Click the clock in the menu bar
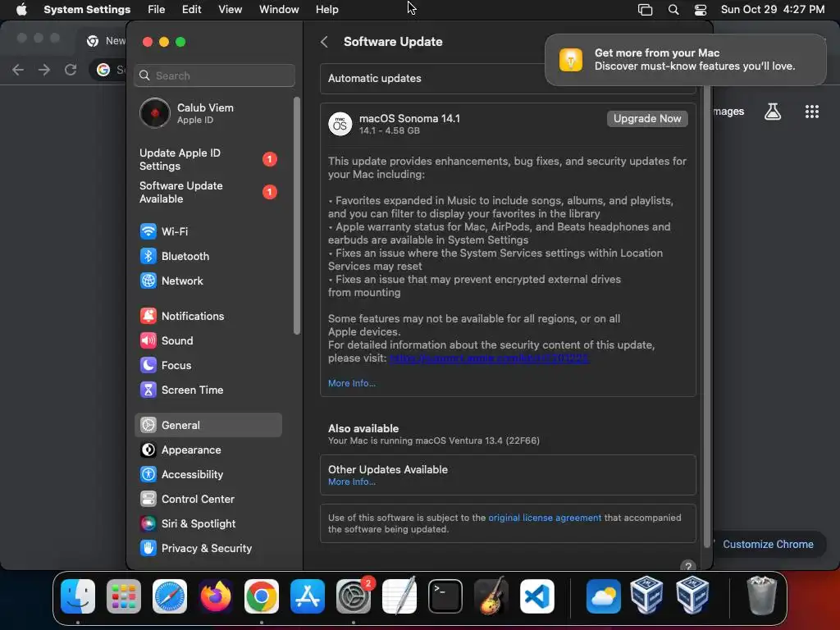The width and height of the screenshot is (840, 630). (x=773, y=10)
